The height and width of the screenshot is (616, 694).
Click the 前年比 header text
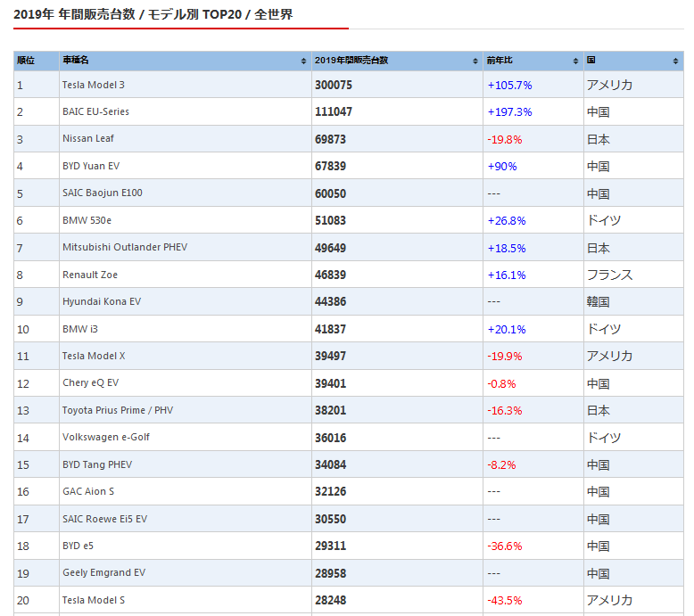500,60
